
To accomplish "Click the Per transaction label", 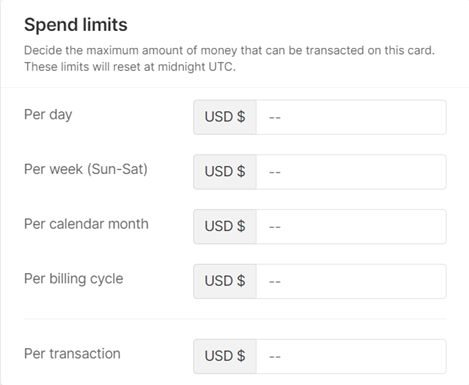I will (x=72, y=354).
